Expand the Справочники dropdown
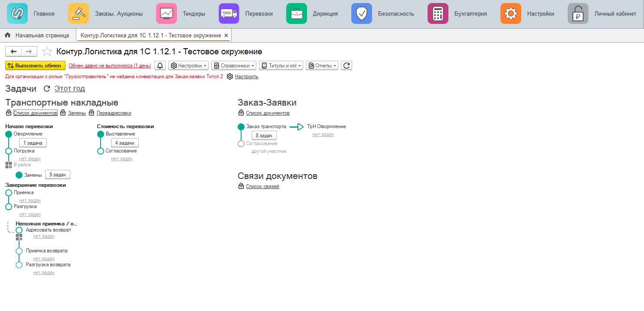644x311 pixels. click(x=234, y=66)
